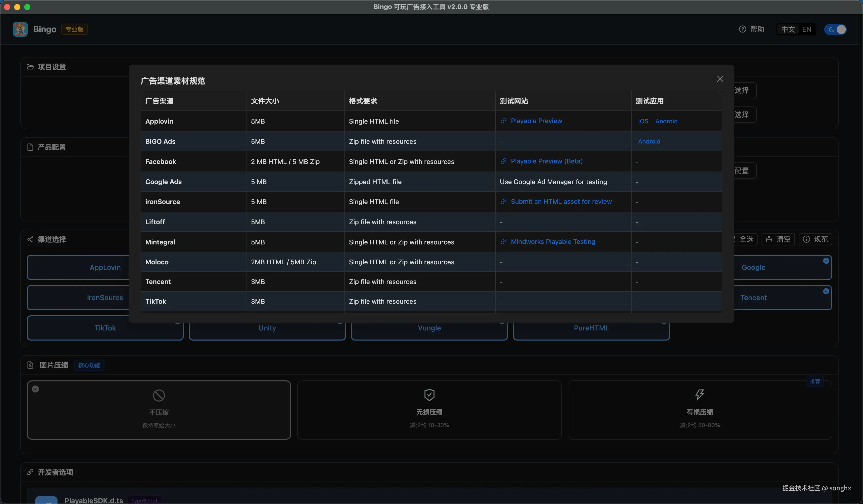Click the clear button's trash icon
863x504 pixels.
point(769,239)
